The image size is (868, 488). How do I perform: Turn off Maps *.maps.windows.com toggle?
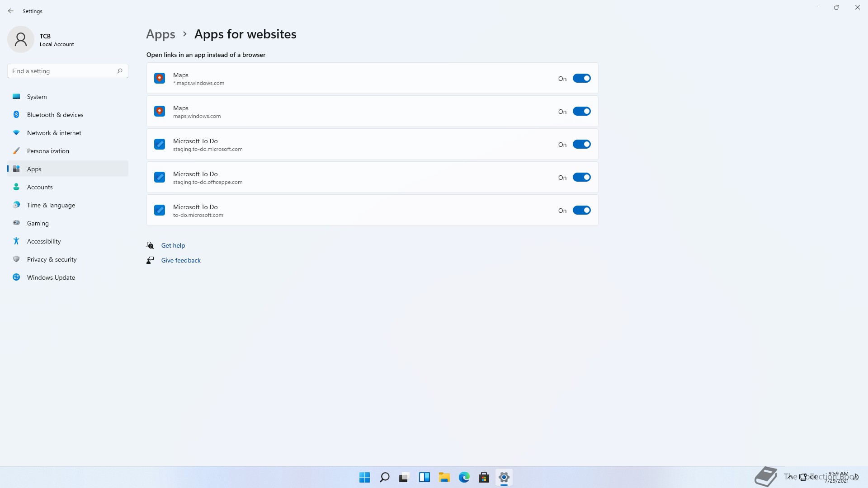[x=581, y=78]
